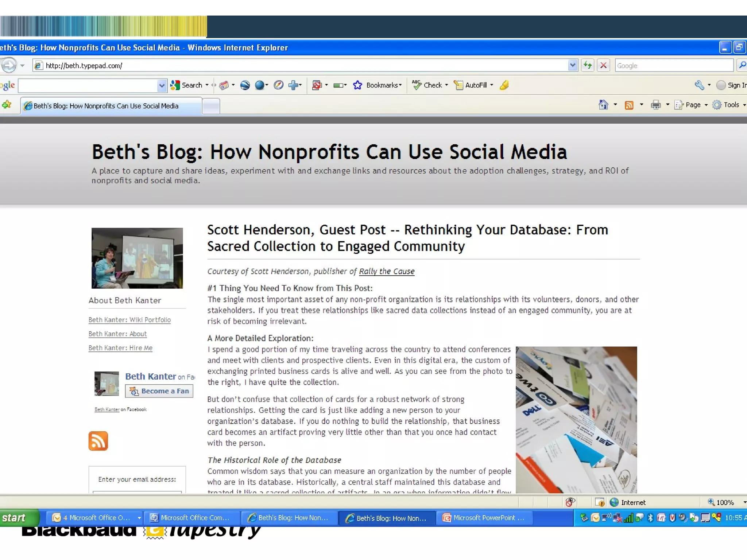The image size is (747, 560).
Task: Click the RSS feeds icon in command bar
Action: pos(629,105)
